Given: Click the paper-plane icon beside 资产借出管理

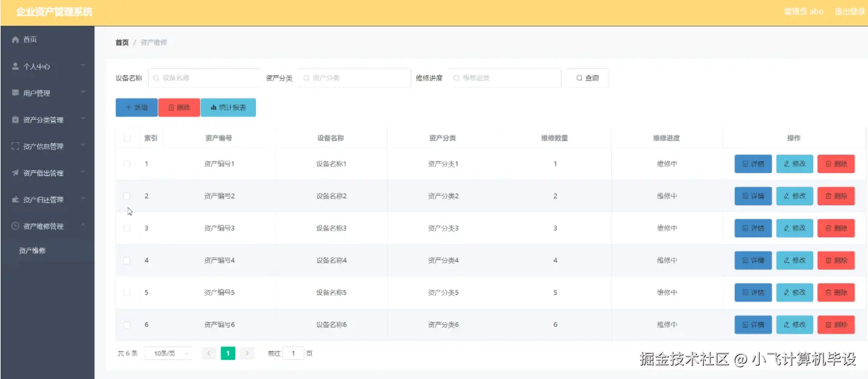Looking at the screenshot, I should (x=16, y=173).
